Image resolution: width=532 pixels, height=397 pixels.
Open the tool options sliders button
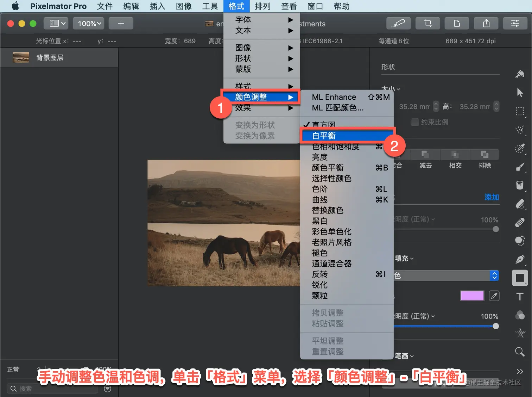pyautogui.click(x=515, y=23)
